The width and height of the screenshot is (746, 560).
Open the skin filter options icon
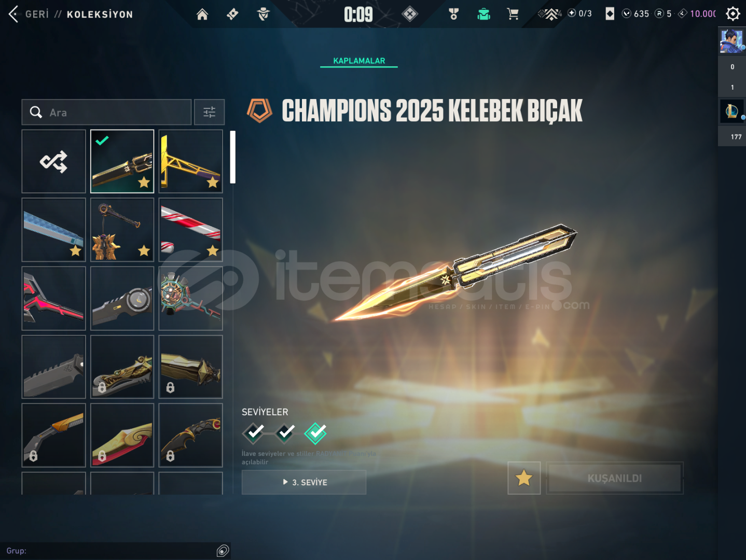209,112
